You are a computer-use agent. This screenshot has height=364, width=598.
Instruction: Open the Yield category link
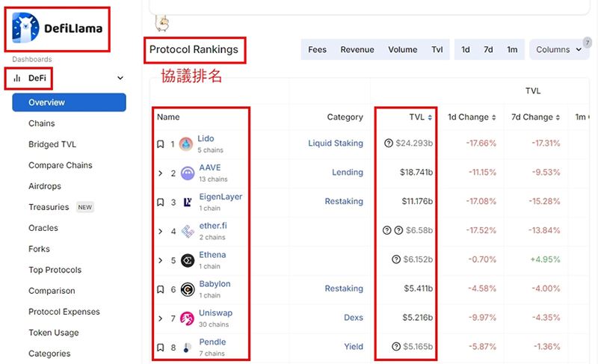click(353, 347)
